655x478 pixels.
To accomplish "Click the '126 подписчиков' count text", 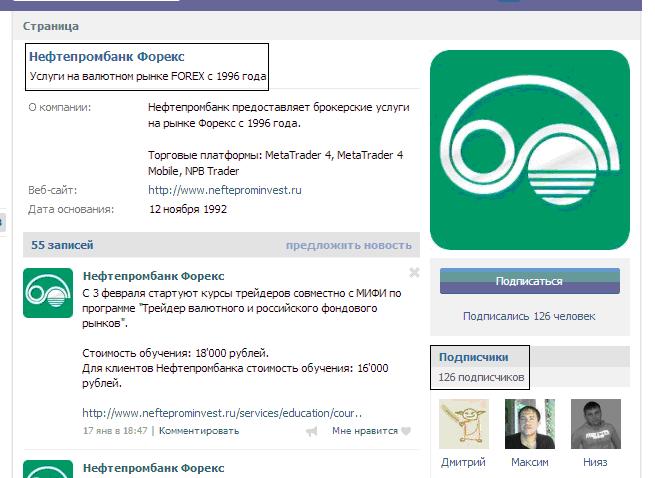I will 481,377.
